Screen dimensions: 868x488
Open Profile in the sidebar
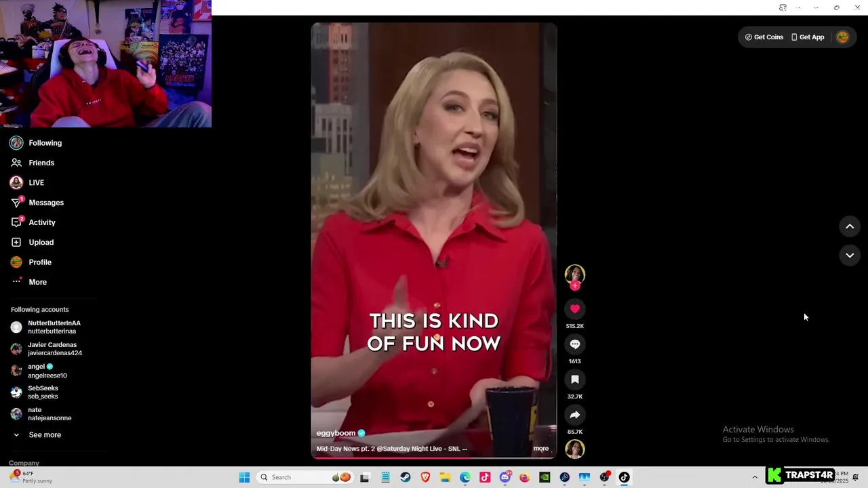pyautogui.click(x=31, y=262)
